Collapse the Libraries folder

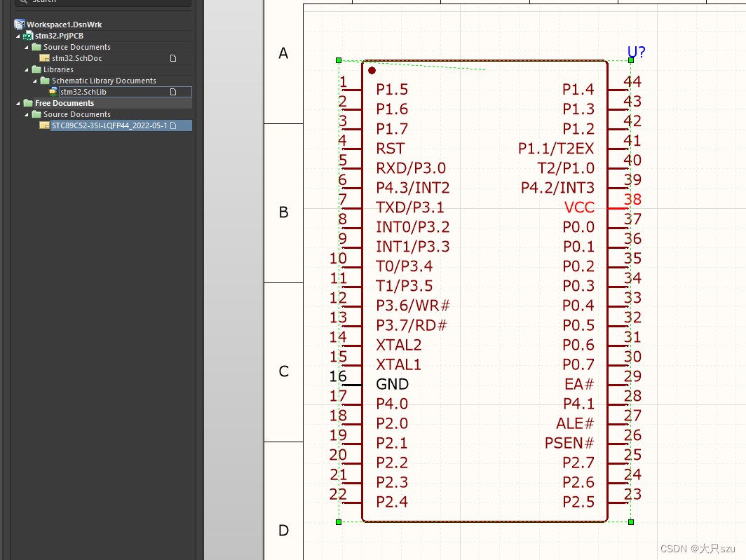click(x=27, y=69)
